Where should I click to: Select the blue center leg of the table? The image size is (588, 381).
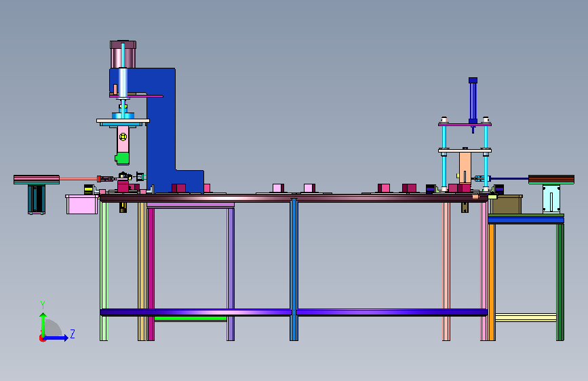[294, 269]
